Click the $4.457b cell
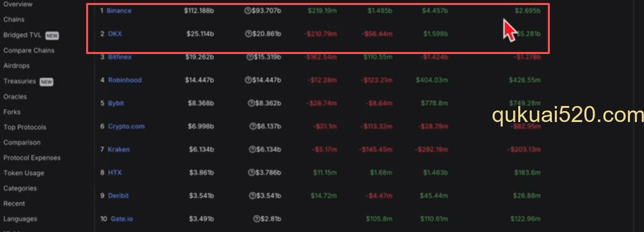This screenshot has height=232, width=644. click(436, 10)
